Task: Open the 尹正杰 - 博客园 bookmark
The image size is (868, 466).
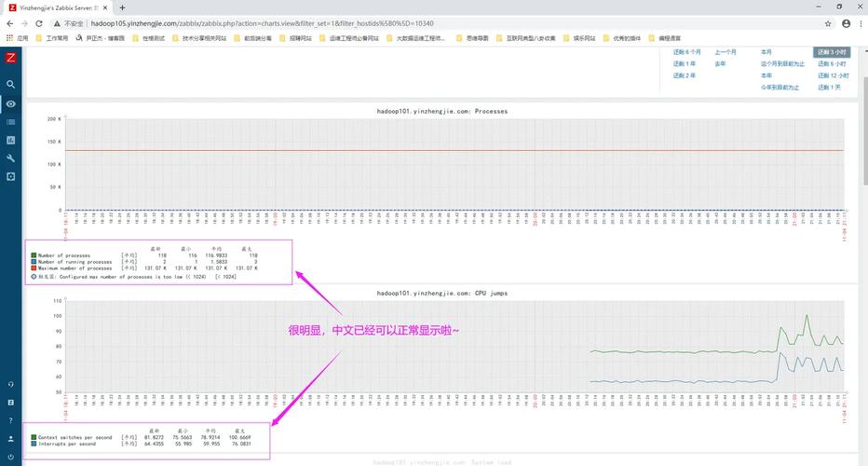Action: click(100, 38)
